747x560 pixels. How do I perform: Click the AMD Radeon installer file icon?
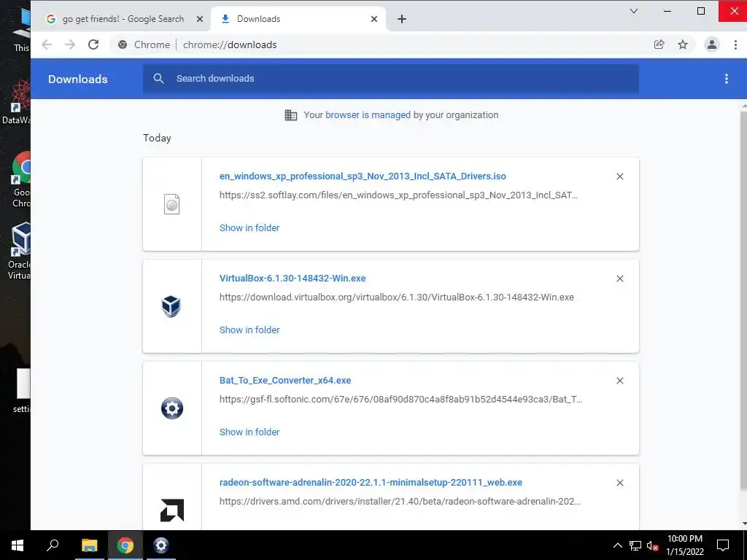click(x=172, y=510)
